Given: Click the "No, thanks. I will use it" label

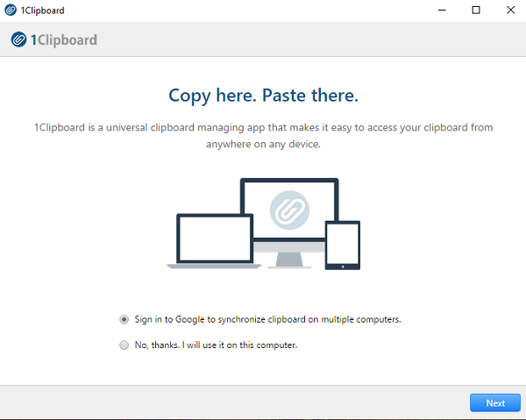Looking at the screenshot, I should 216,345.
